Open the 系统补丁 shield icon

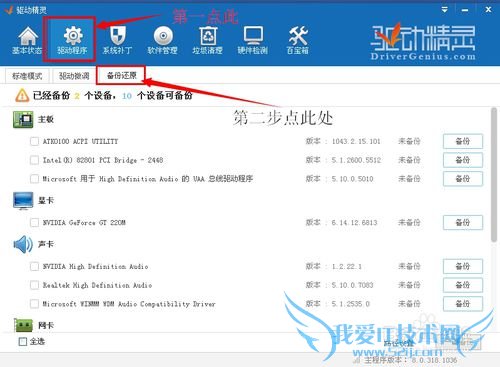tap(118, 41)
